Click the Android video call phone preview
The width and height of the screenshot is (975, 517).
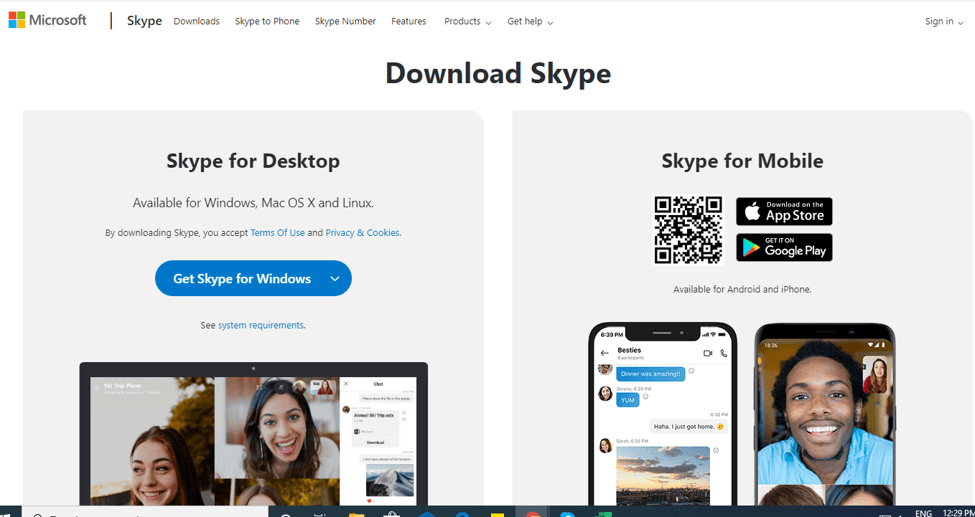[825, 414]
